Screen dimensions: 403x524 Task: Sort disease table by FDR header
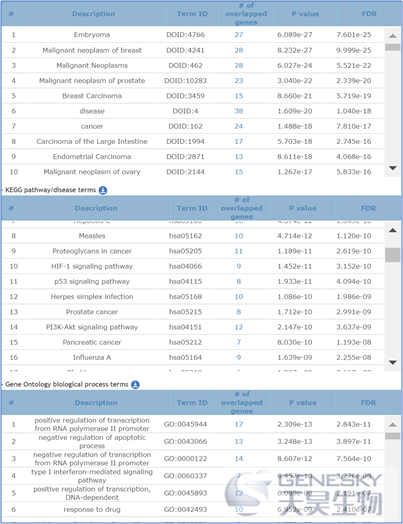point(369,14)
